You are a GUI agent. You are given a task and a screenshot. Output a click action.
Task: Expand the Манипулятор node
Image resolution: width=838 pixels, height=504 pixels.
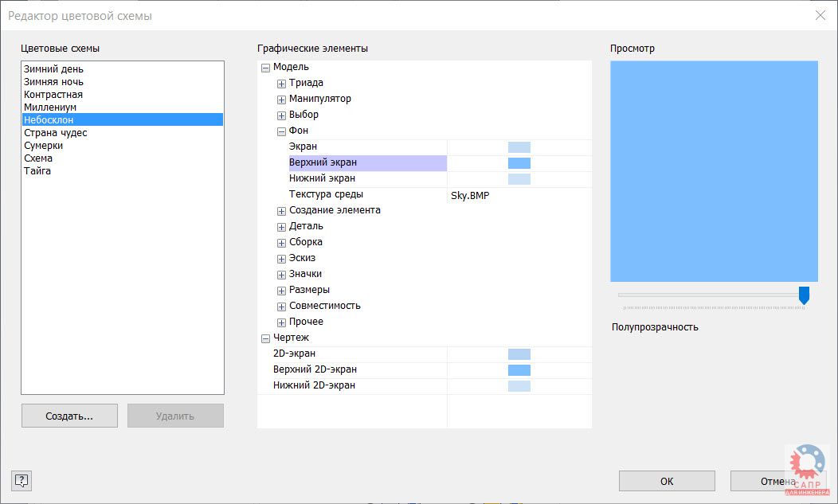(x=282, y=100)
